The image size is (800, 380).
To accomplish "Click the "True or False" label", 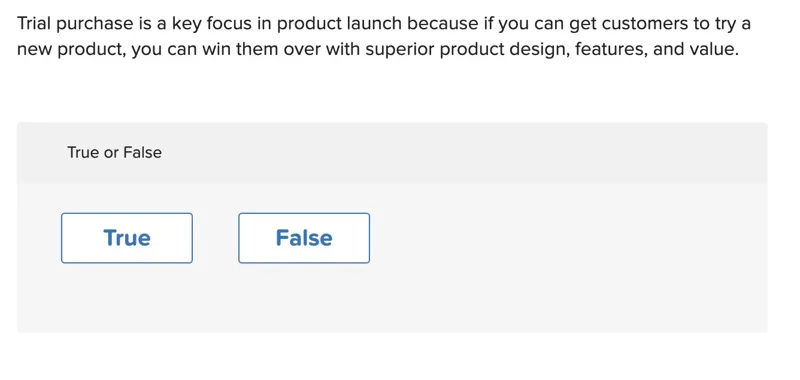I will click(x=114, y=153).
